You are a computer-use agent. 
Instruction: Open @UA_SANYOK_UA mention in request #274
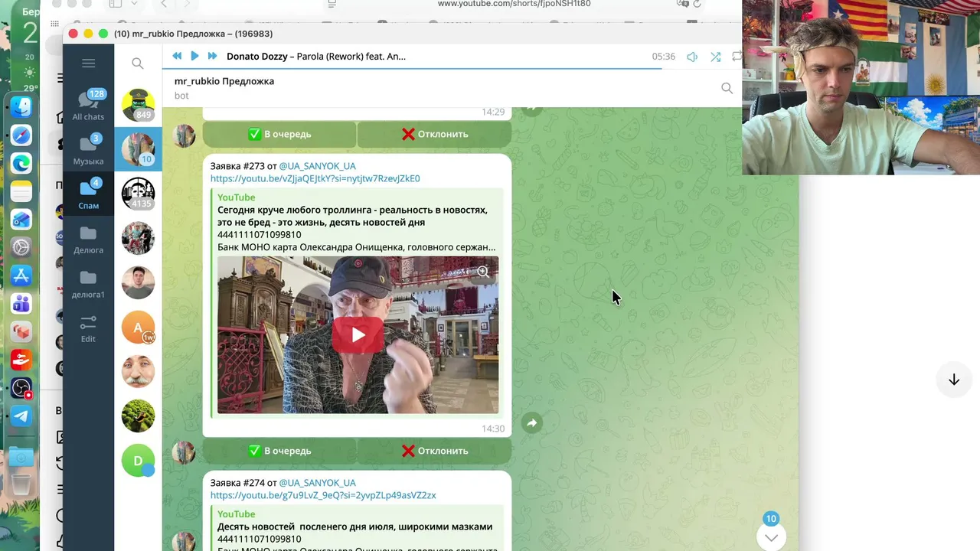coord(317,483)
